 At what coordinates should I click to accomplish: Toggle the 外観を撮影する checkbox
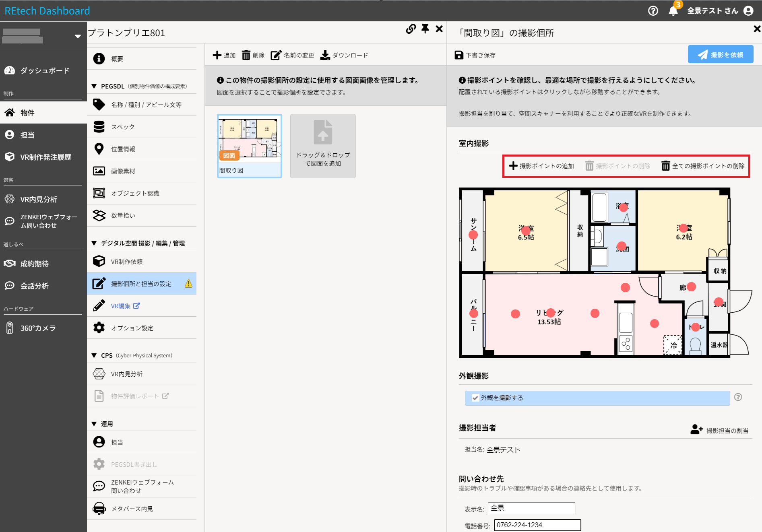point(475,398)
